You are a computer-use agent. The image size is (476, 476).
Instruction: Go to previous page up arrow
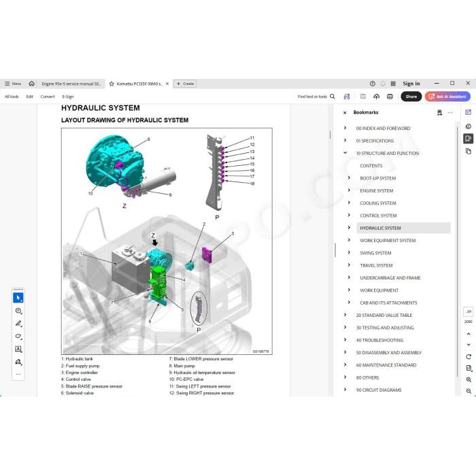(x=469, y=334)
